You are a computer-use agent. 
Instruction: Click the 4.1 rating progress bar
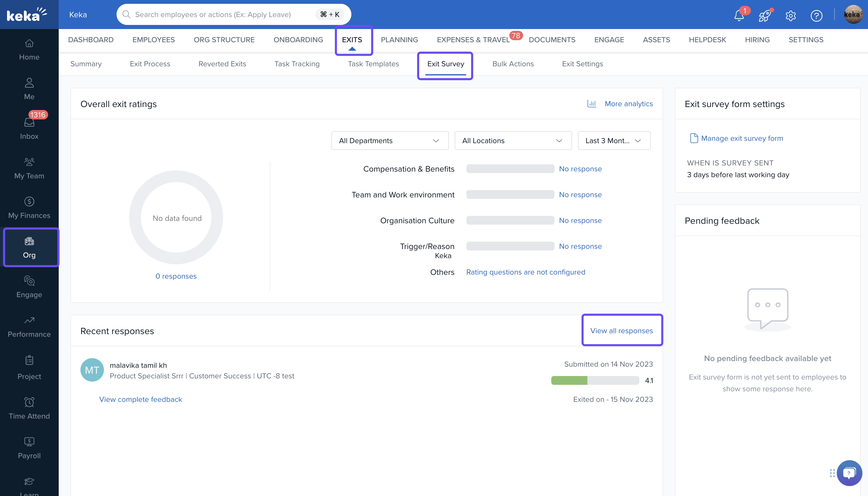pos(595,380)
